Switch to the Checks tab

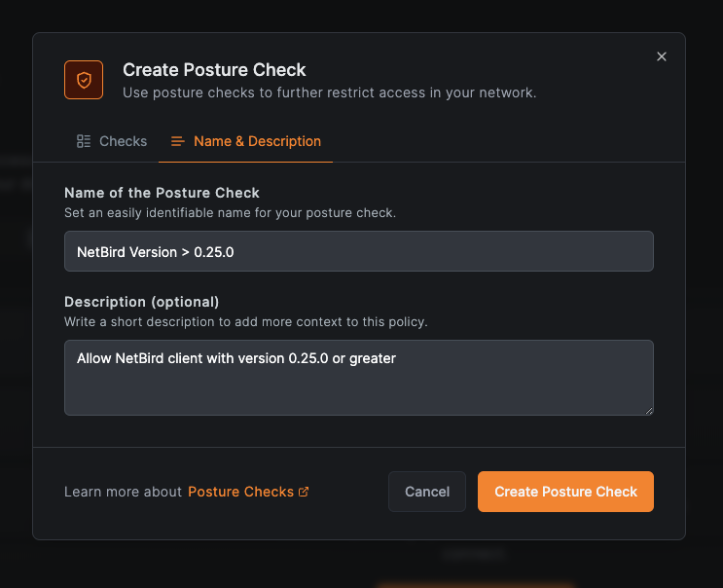tap(112, 141)
